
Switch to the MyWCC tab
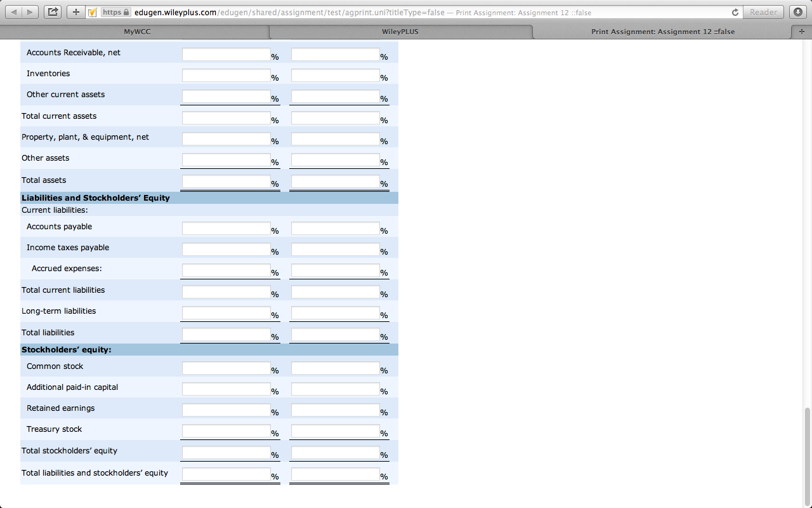(x=137, y=32)
